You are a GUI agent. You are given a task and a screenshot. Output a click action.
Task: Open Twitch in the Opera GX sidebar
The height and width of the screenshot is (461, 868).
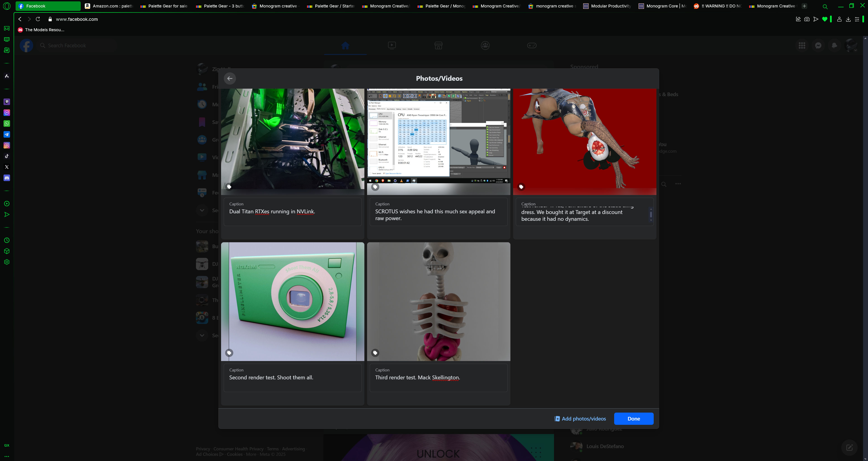click(x=7, y=102)
